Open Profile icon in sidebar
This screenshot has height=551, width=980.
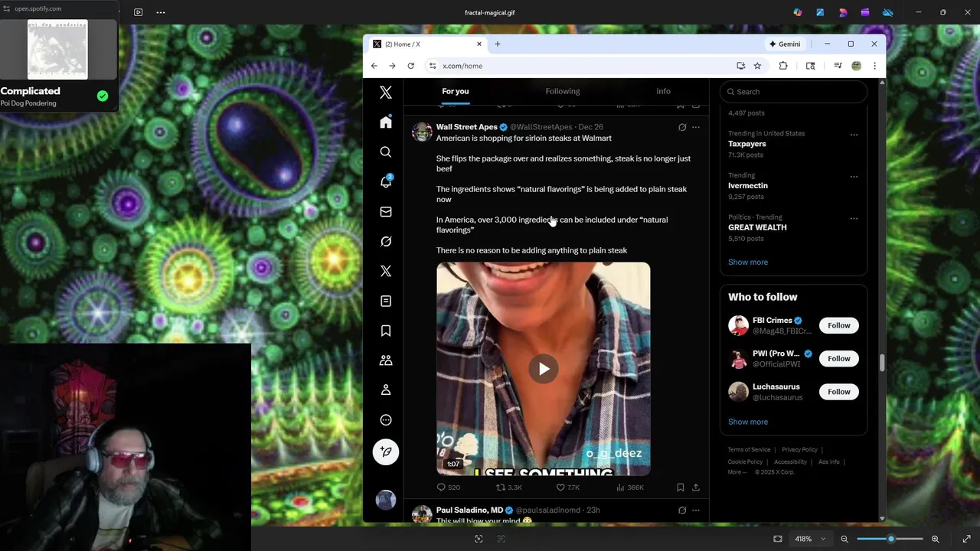[386, 390]
